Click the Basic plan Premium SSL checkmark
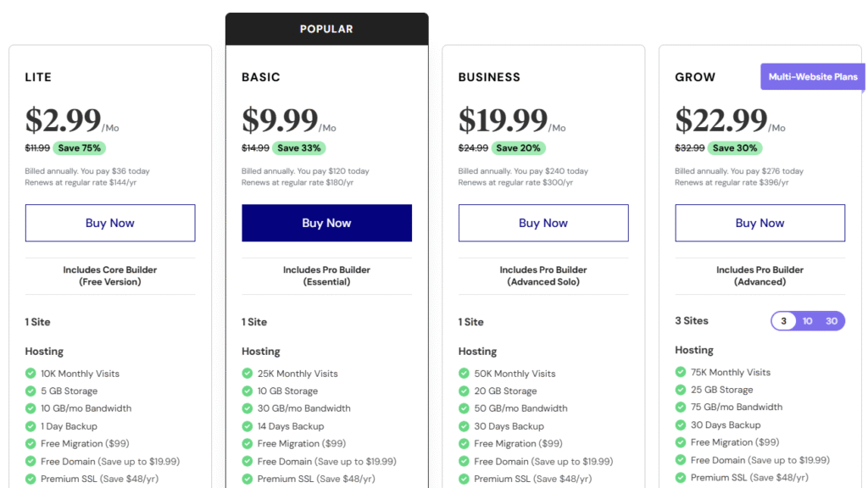 247,479
